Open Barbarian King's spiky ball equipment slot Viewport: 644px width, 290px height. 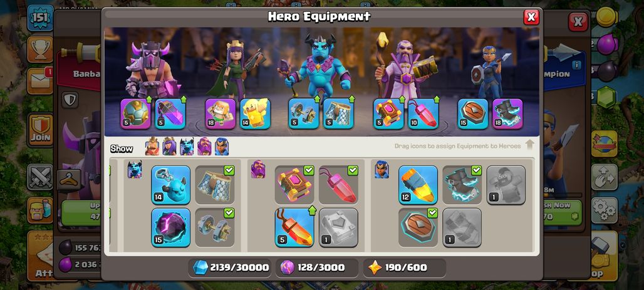(x=135, y=114)
